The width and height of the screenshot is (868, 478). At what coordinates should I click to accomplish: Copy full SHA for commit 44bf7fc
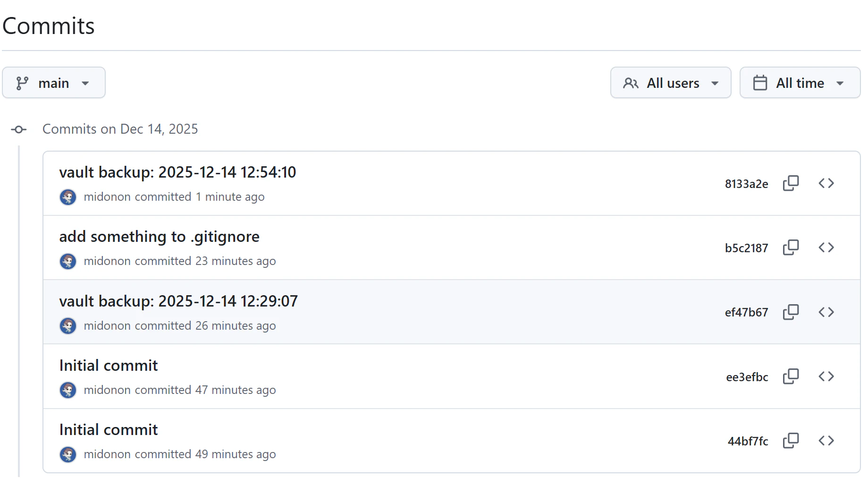coord(791,441)
